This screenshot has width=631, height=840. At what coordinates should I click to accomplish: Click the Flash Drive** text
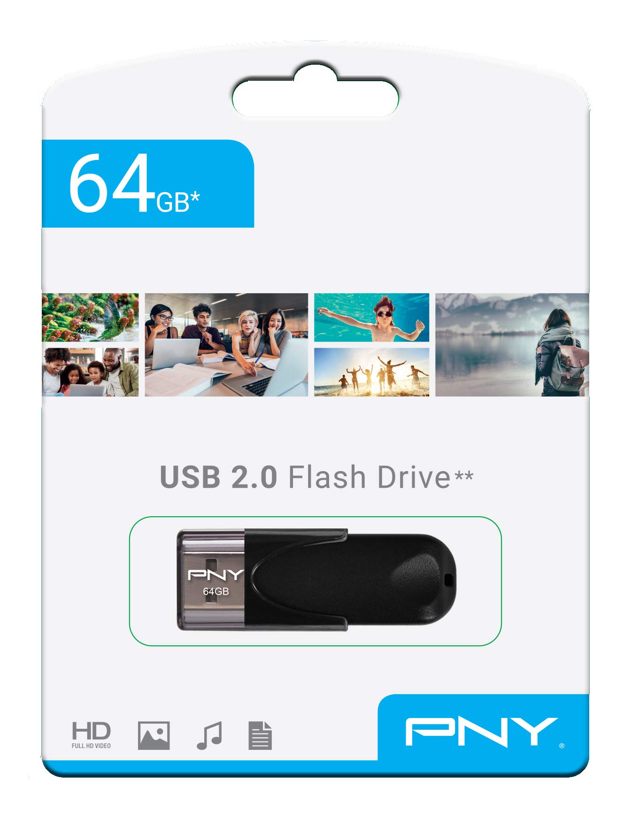tap(381, 477)
